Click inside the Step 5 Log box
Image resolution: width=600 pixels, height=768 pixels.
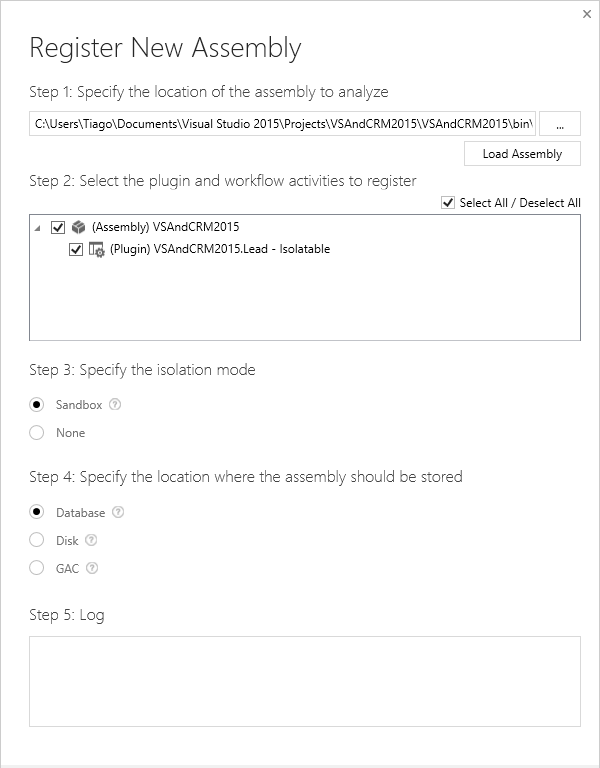coord(304,681)
